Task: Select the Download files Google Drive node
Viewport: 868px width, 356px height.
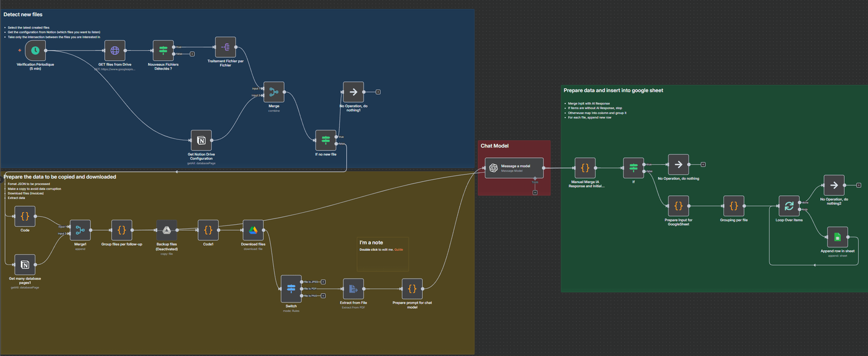Action: 253,230
